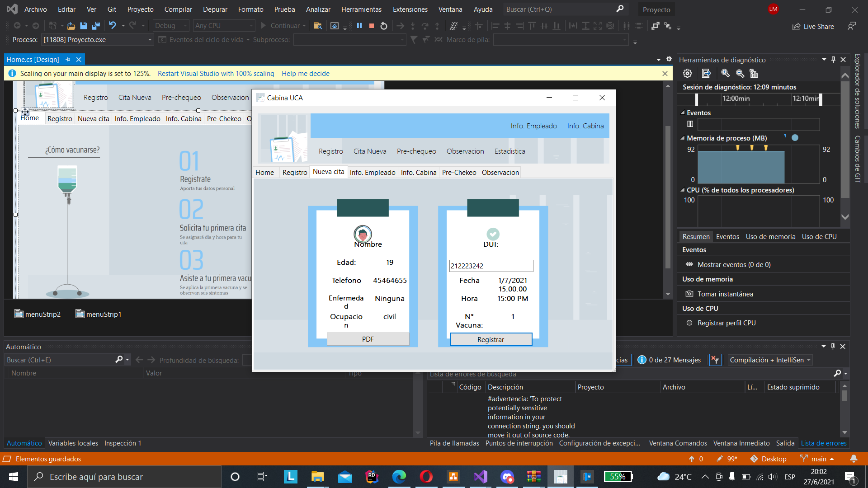The image size is (868, 488).
Task: Toggle the error list filter funnel button
Action: tap(715, 360)
